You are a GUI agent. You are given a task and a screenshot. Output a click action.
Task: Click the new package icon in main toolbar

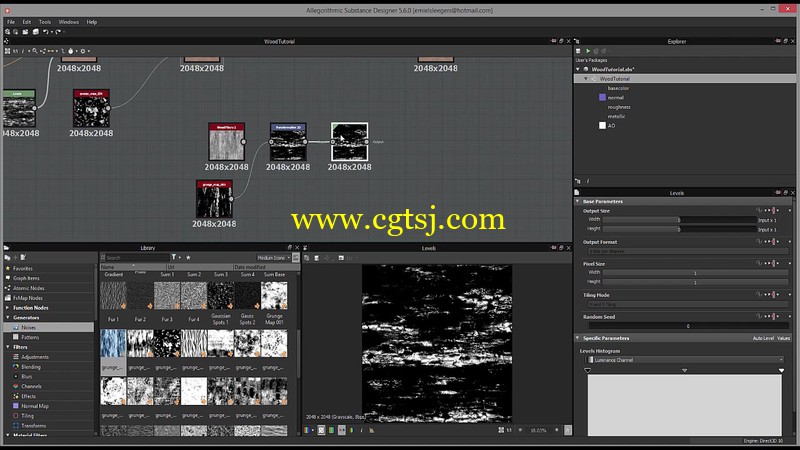(x=7, y=32)
